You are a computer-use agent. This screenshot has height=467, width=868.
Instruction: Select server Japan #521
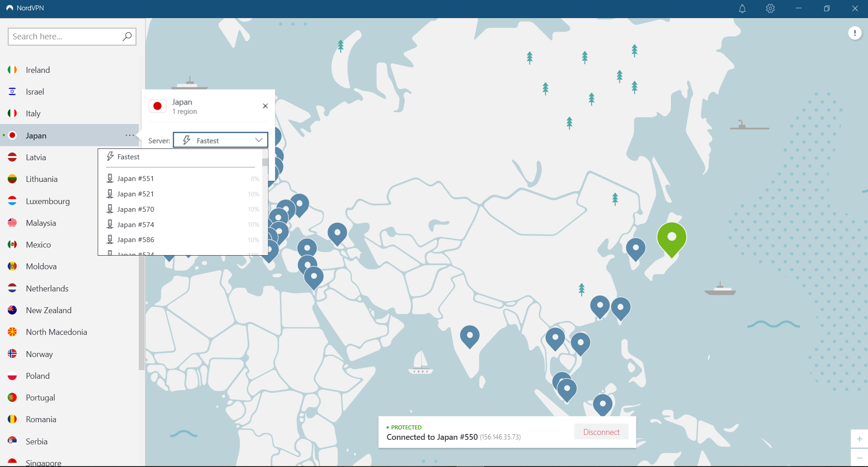[x=180, y=194]
